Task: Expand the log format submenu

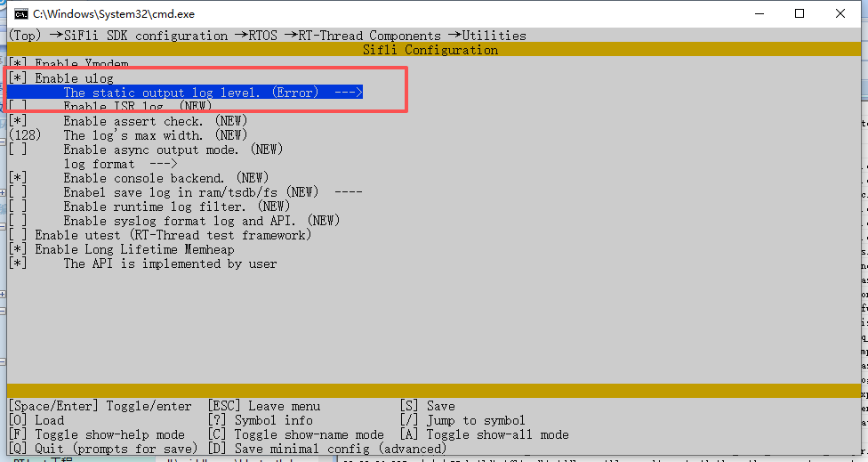Action: [x=120, y=164]
